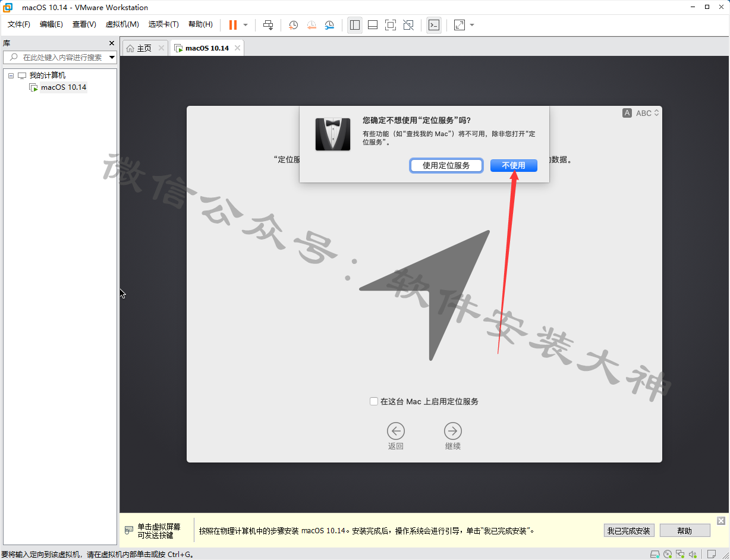This screenshot has width=730, height=560.
Task: Open the stretch mode dropdown arrow
Action: tap(472, 25)
